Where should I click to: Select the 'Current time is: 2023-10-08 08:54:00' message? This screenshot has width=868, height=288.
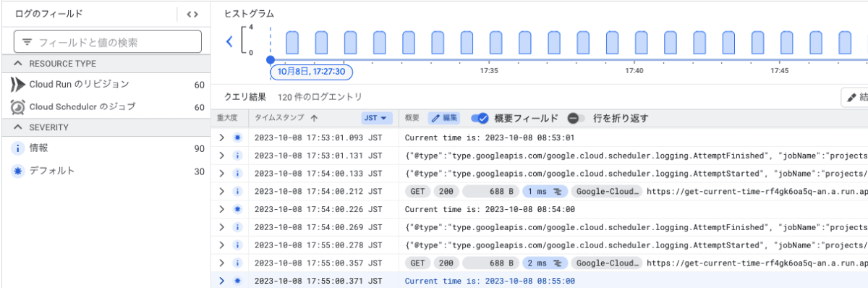coord(490,209)
